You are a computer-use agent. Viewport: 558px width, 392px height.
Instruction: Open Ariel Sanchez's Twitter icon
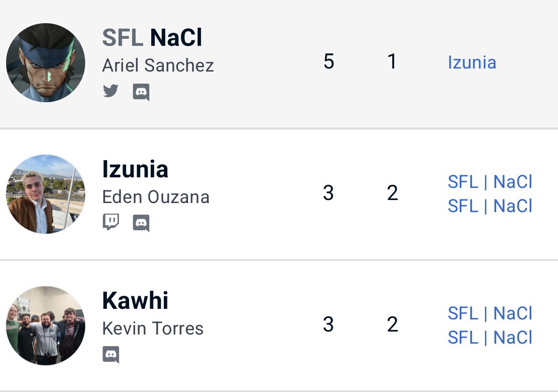[110, 91]
